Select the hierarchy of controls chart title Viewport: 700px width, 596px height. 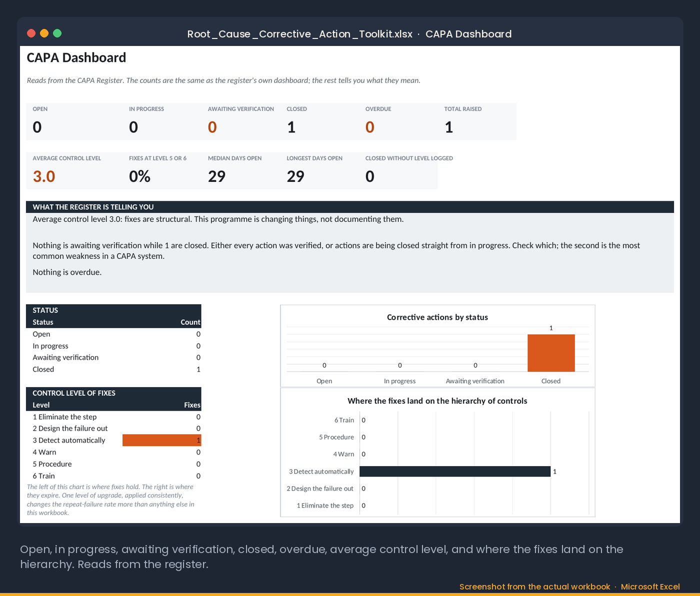pos(437,401)
